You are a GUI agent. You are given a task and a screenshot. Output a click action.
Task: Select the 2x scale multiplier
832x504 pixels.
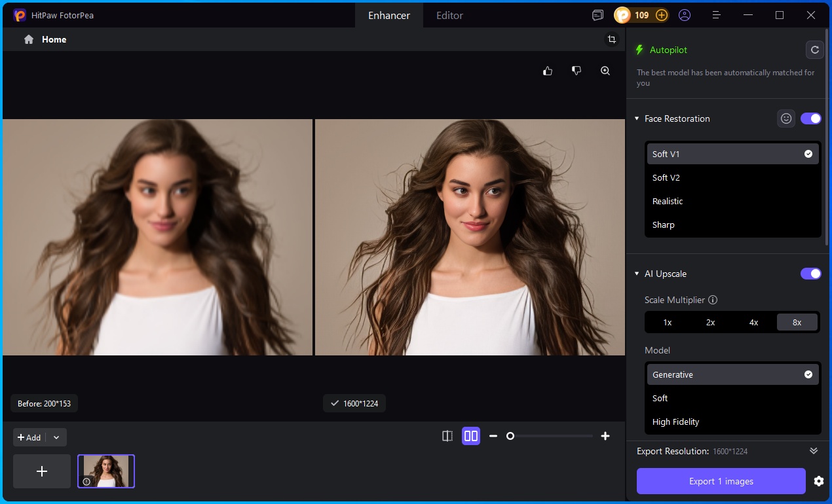coord(710,322)
